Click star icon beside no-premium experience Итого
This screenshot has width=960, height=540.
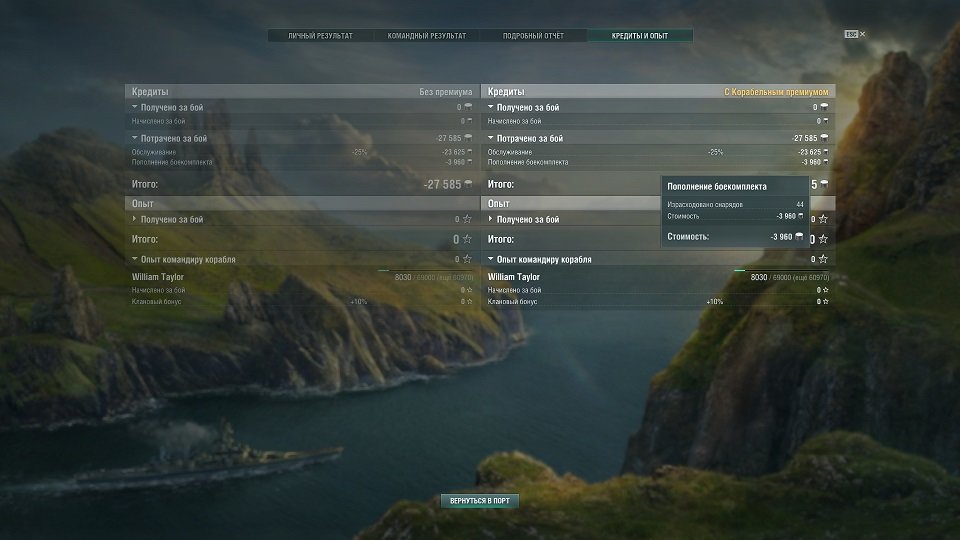pos(467,240)
